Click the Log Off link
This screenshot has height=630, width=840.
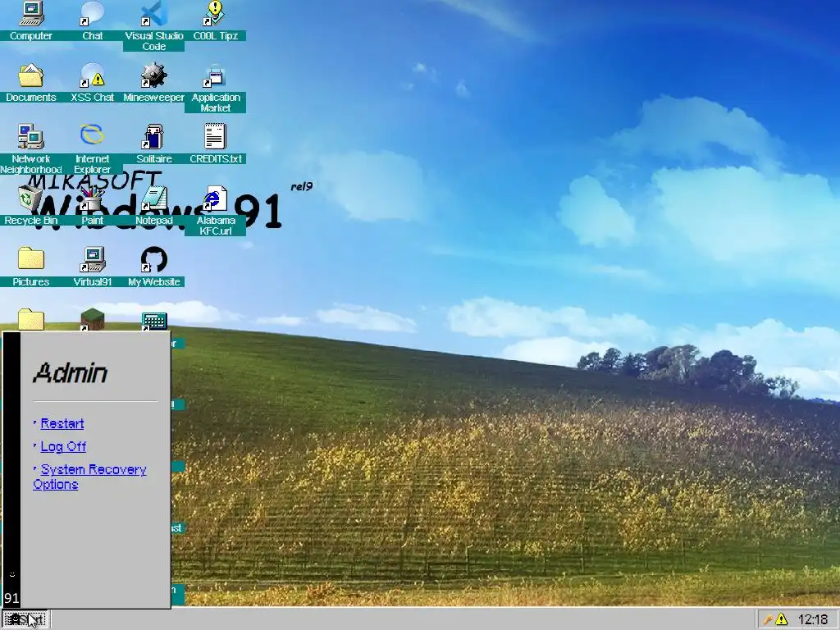tap(63, 446)
